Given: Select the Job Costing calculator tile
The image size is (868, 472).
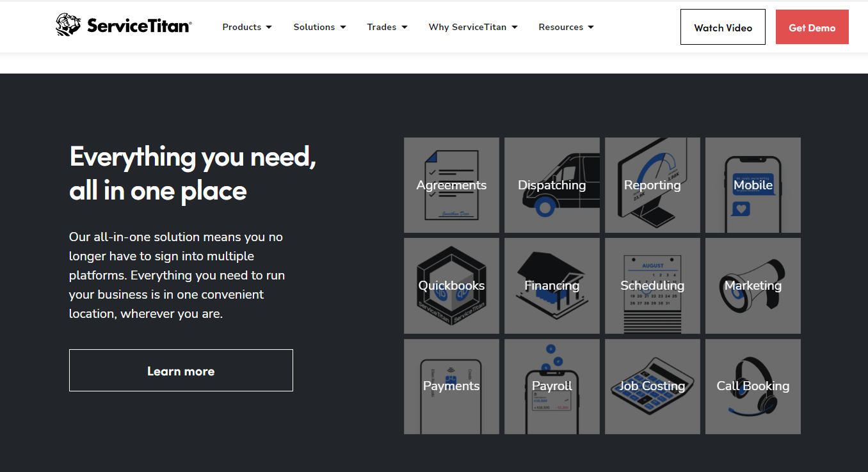Looking at the screenshot, I should pos(652,386).
